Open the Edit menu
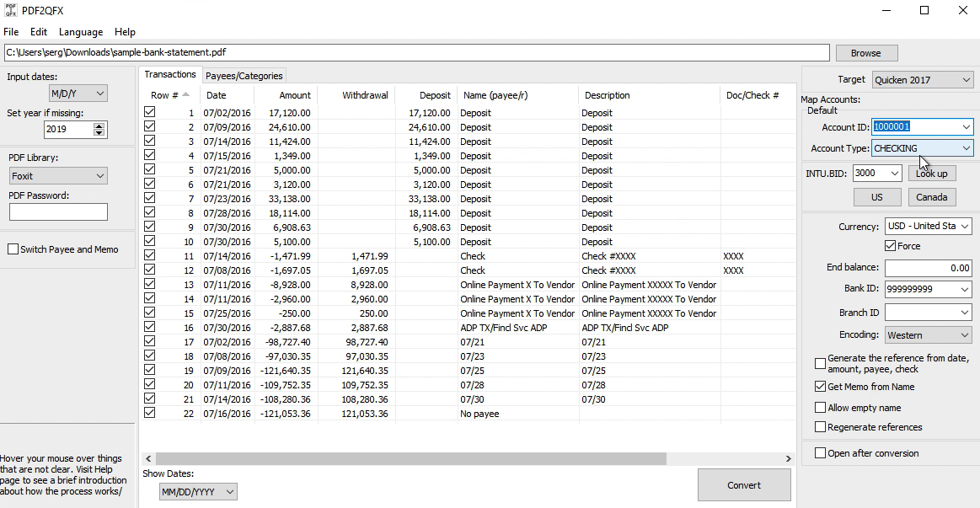The height and width of the screenshot is (508, 980). coord(39,32)
